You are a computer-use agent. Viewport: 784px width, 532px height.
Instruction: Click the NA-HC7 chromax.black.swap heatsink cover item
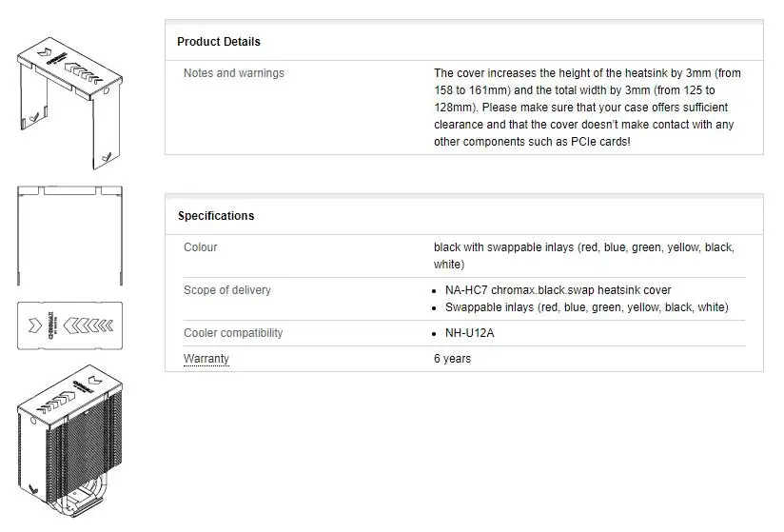tap(558, 290)
